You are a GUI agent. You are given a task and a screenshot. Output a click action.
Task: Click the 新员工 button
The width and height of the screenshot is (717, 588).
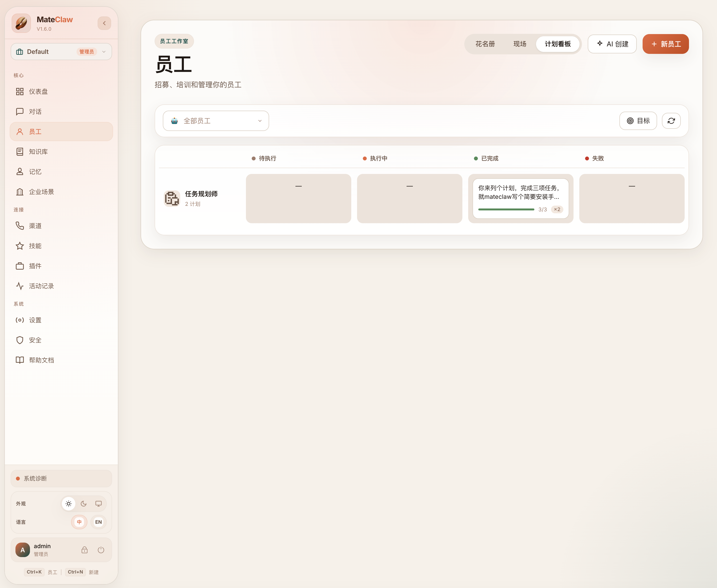tap(666, 44)
